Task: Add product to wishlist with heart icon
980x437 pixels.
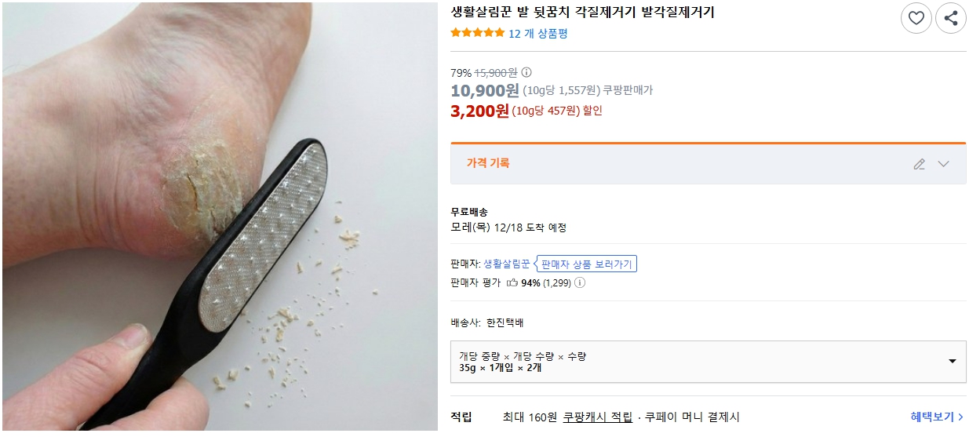Action: 916,18
